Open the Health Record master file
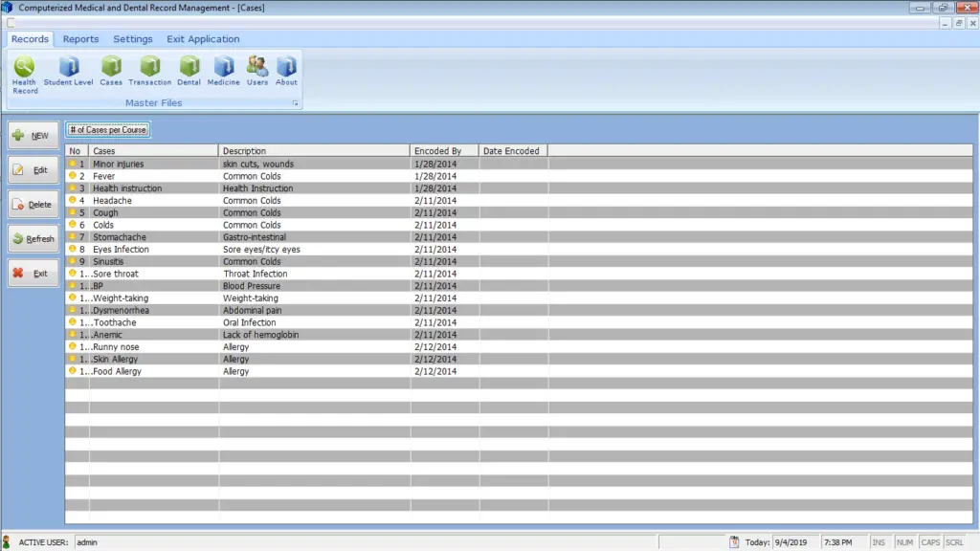Screen dimensions: 980x551 click(24, 72)
